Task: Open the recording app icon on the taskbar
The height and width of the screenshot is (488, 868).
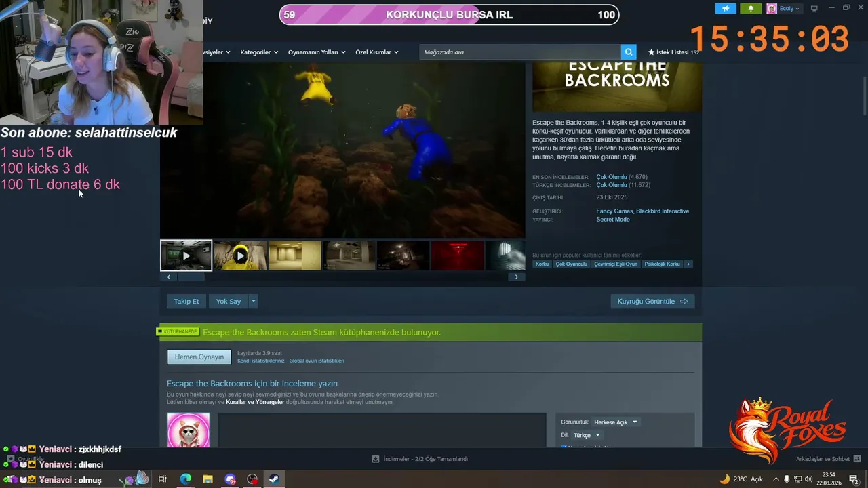Action: (252, 479)
